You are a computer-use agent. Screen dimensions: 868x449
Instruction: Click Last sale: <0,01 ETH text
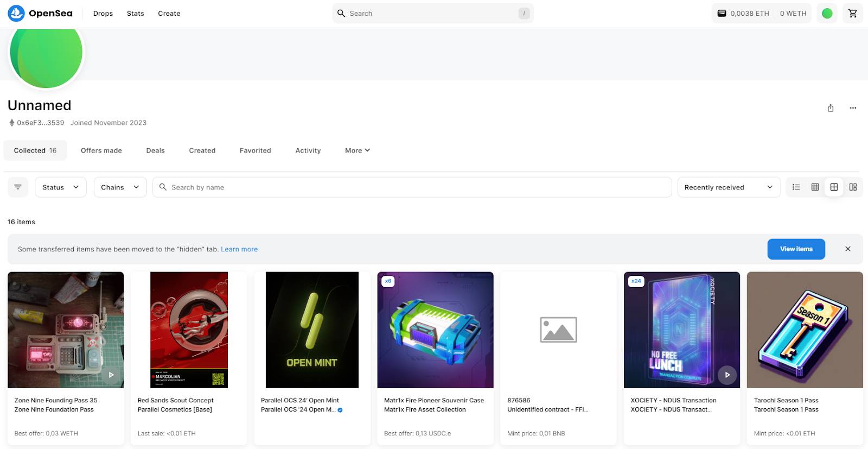(167, 434)
